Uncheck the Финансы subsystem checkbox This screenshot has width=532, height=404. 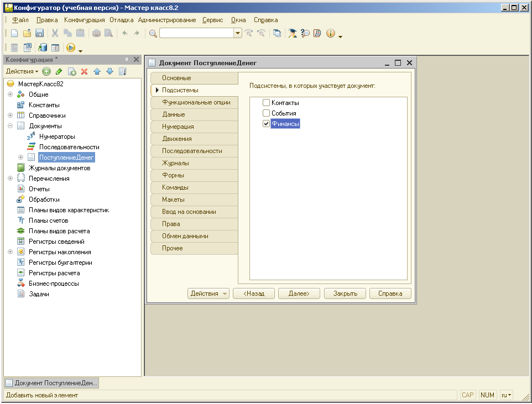(267, 124)
